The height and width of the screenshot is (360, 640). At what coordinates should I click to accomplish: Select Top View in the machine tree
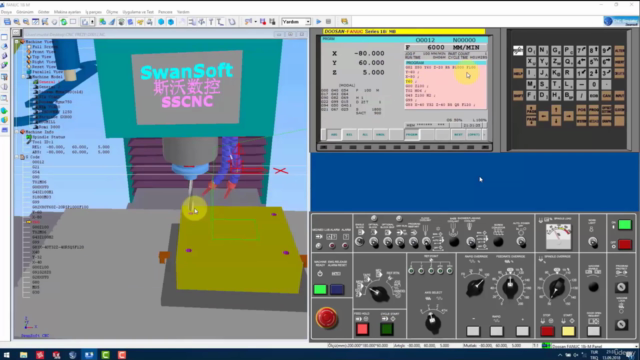click(41, 57)
